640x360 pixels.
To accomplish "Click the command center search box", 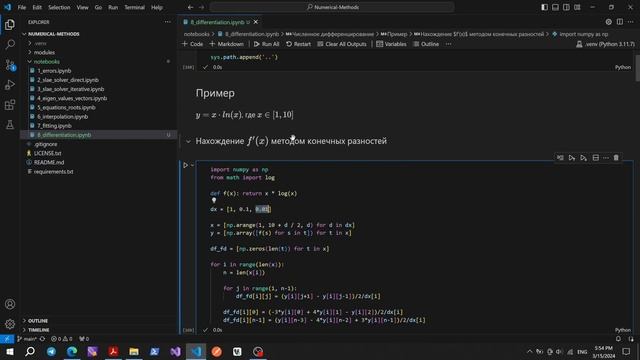I will [332, 7].
